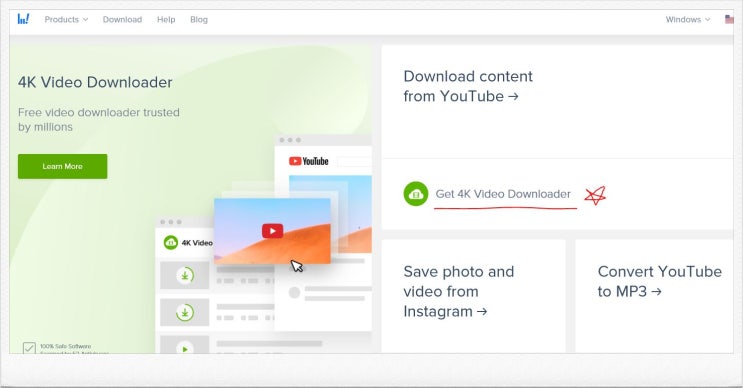The width and height of the screenshot is (743, 388).
Task: Click the desert video thumbnail
Action: point(272,231)
